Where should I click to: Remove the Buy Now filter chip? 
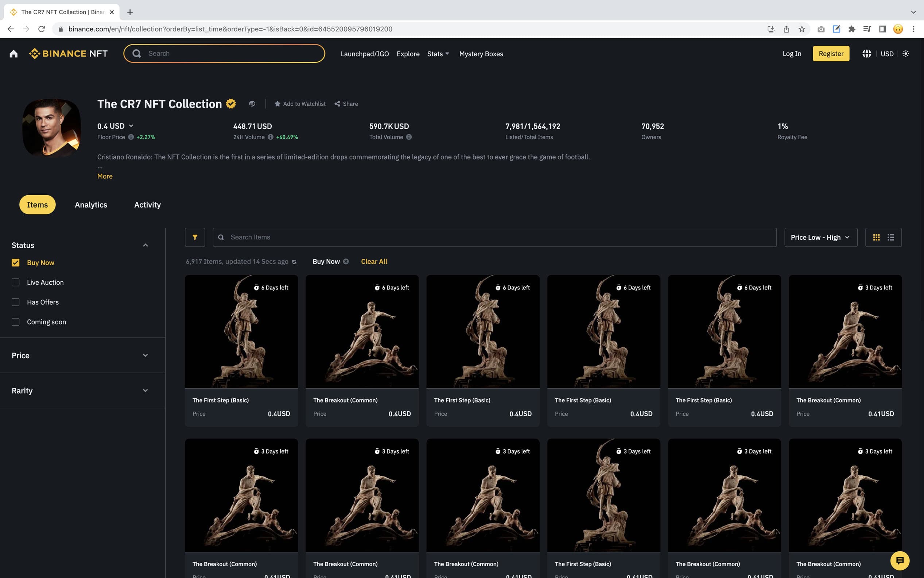pyautogui.click(x=346, y=262)
